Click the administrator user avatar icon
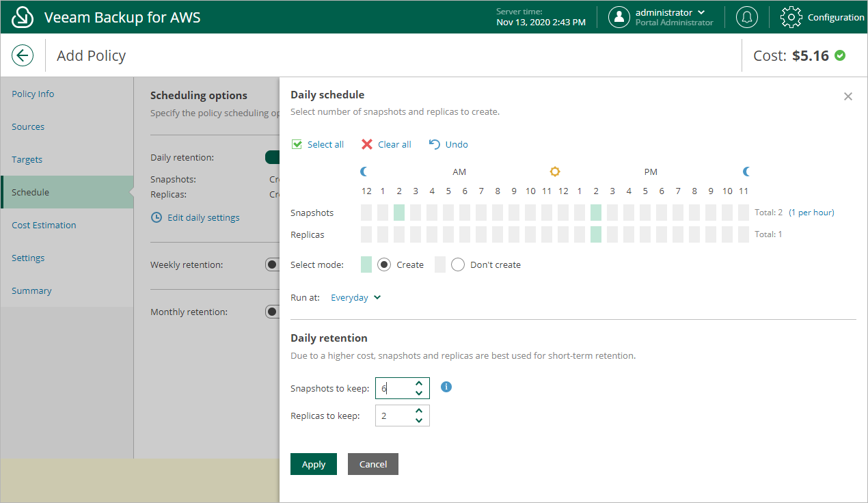Screen dimensions: 868x503 [x=619, y=17]
